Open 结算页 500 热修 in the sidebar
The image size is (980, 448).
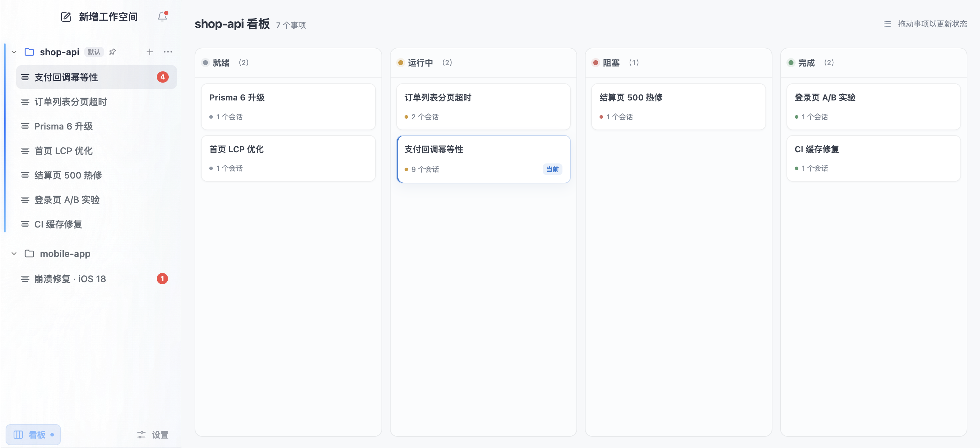click(96, 175)
